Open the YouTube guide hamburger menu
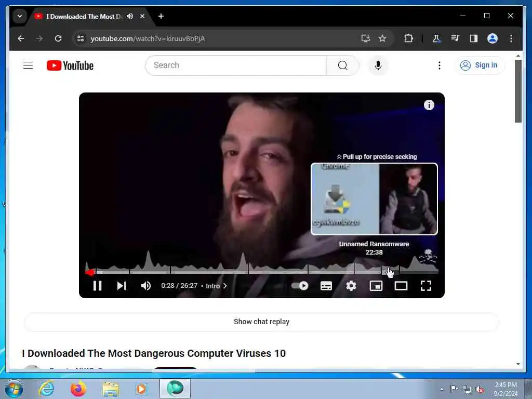 tap(28, 65)
